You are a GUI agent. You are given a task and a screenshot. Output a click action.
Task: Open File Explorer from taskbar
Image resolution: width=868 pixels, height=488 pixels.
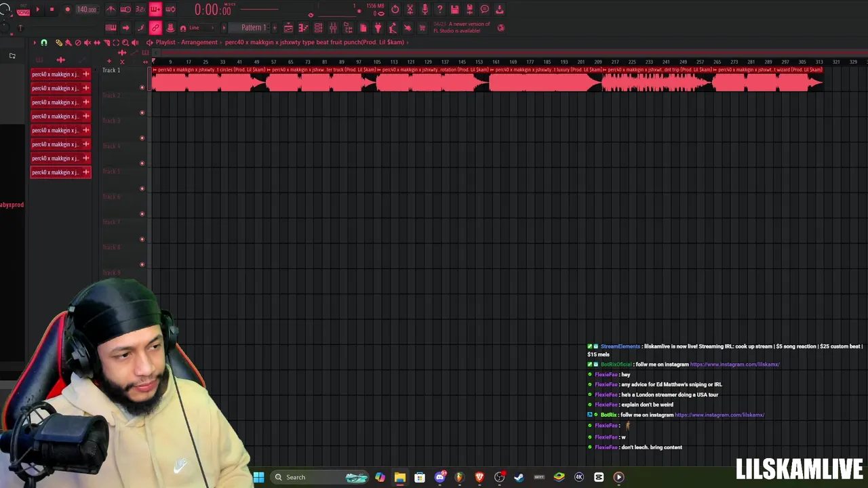pos(400,477)
